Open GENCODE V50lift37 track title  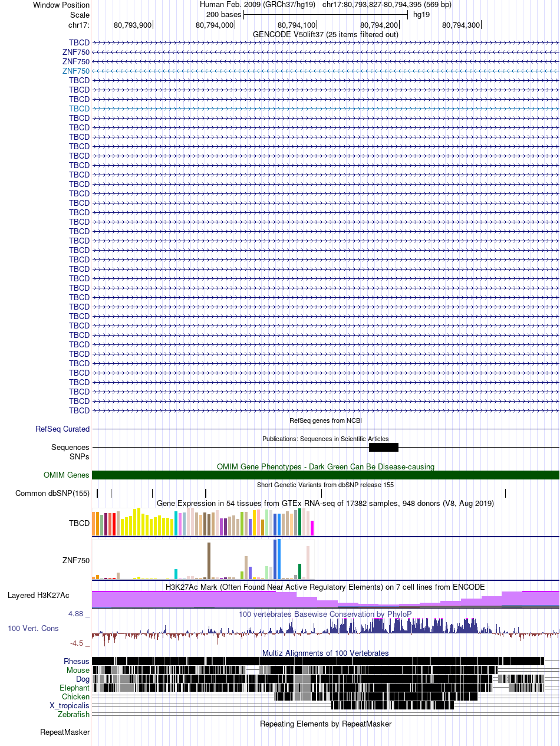pyautogui.click(x=325, y=34)
